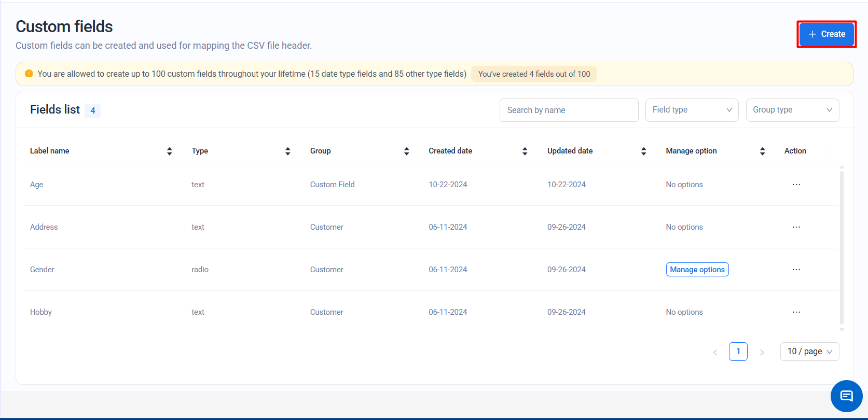Viewport: 868px width, 420px height.
Task: Sort by Label name column
Action: 169,151
